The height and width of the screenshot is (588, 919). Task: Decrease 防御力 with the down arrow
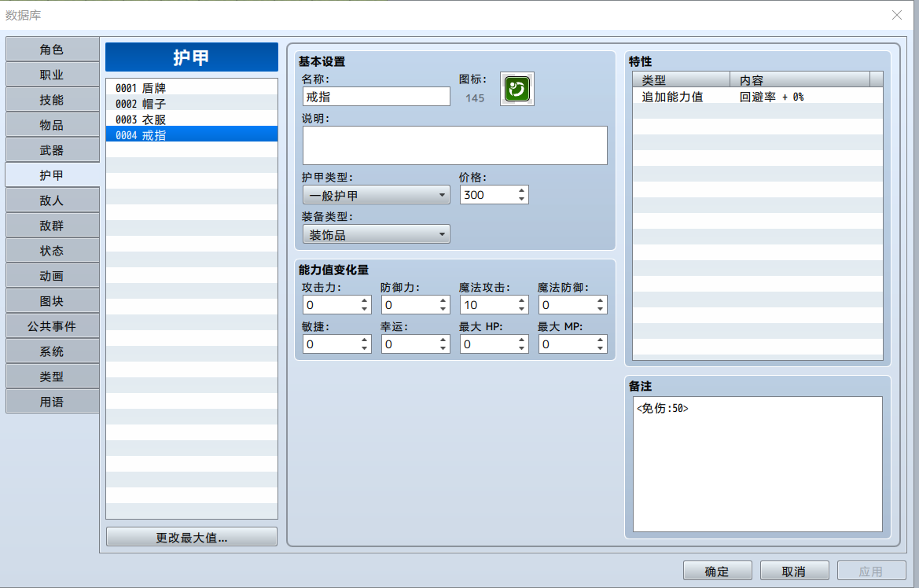coord(443,309)
